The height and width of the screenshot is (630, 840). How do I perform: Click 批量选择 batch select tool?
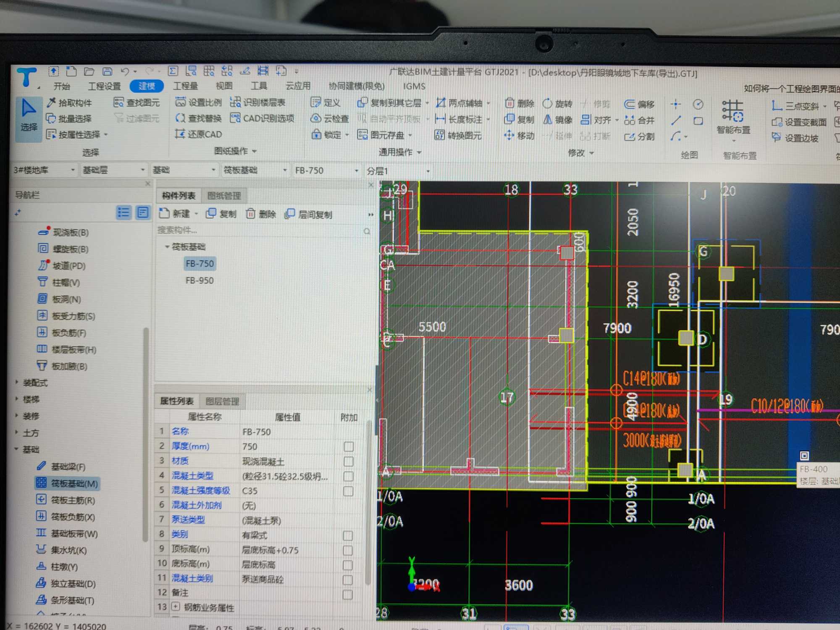tap(69, 119)
